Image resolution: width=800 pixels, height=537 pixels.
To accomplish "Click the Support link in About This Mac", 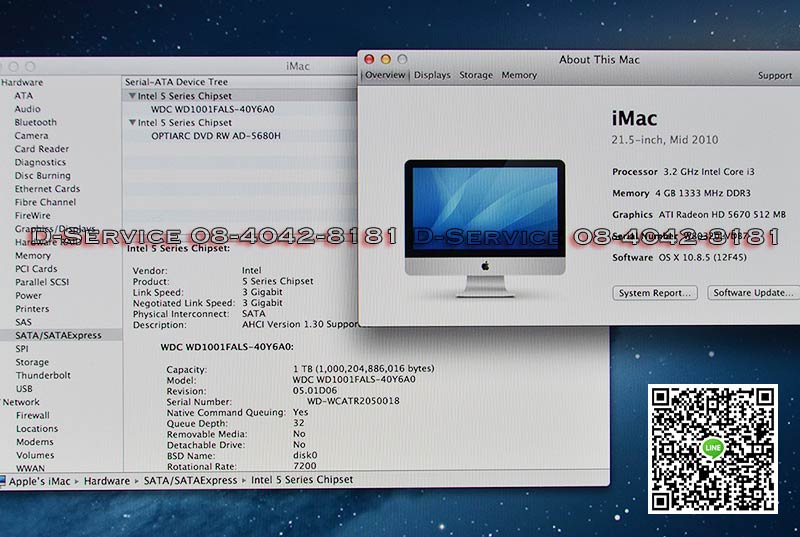I will click(x=774, y=75).
